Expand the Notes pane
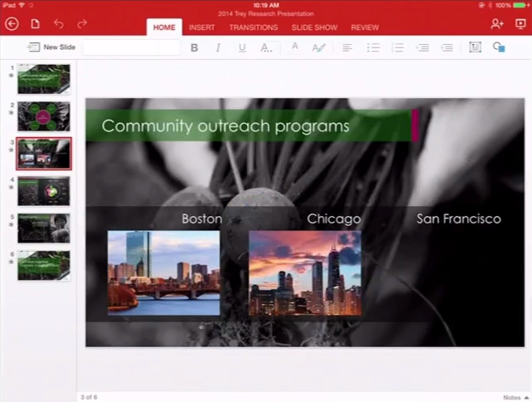The height and width of the screenshot is (402, 532). click(x=515, y=397)
